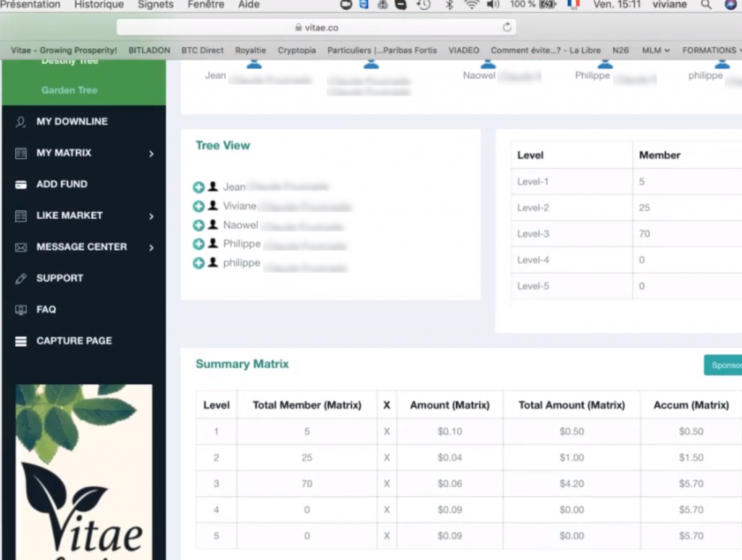Click the Safari reload page icon
Image resolution: width=742 pixels, height=560 pixels.
point(507,28)
